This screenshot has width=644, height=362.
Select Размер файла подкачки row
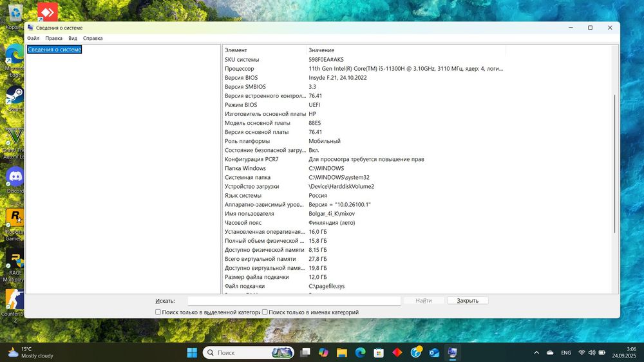365,277
